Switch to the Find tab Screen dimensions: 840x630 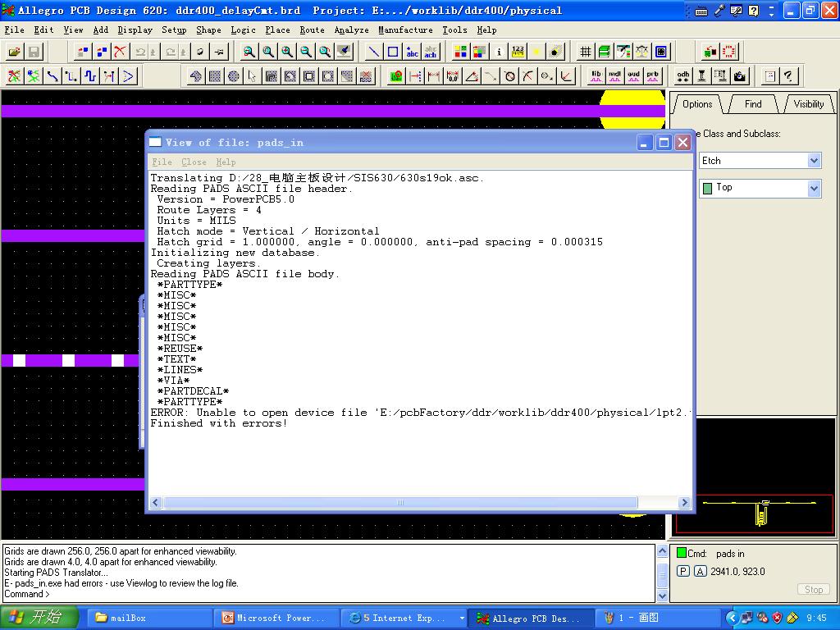point(753,104)
